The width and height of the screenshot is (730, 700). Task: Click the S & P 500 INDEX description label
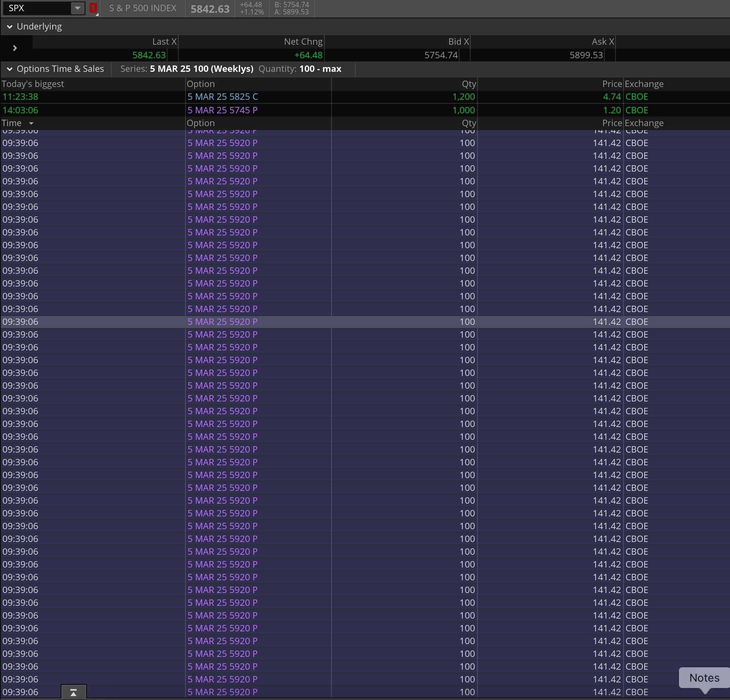pos(143,8)
